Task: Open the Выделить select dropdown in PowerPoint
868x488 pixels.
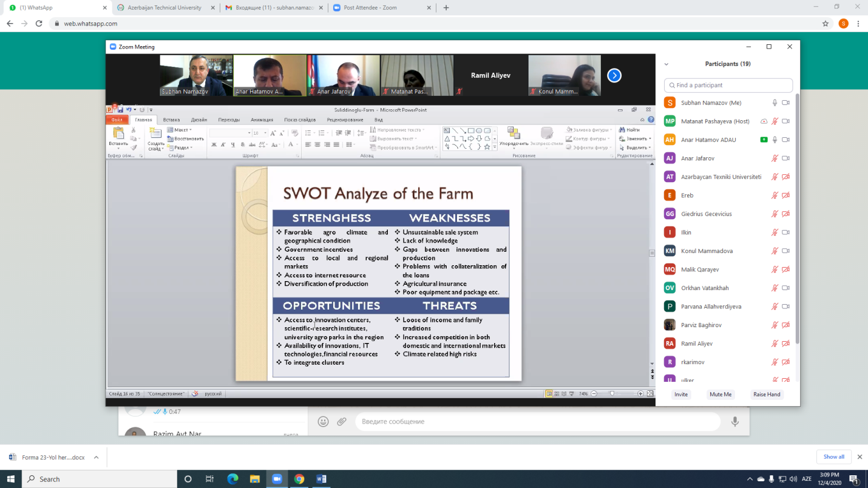Action: [634, 147]
